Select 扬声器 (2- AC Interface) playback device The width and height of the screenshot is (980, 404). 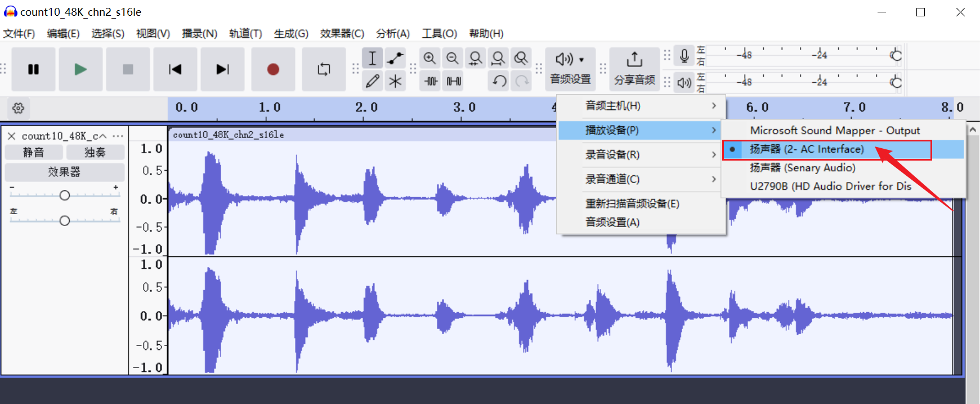pyautogui.click(x=844, y=149)
